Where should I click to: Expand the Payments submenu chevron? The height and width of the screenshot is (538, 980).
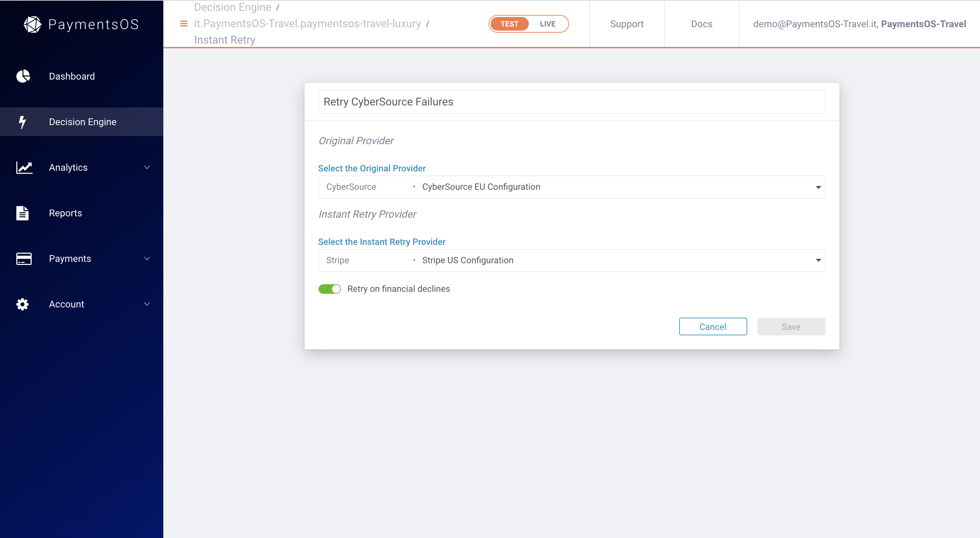[x=147, y=258]
